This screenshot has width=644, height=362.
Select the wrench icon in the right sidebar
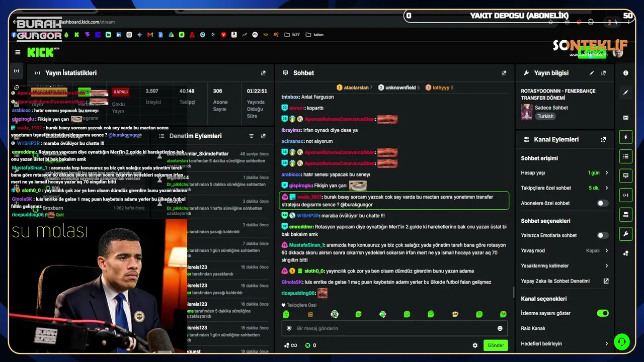[x=626, y=234]
